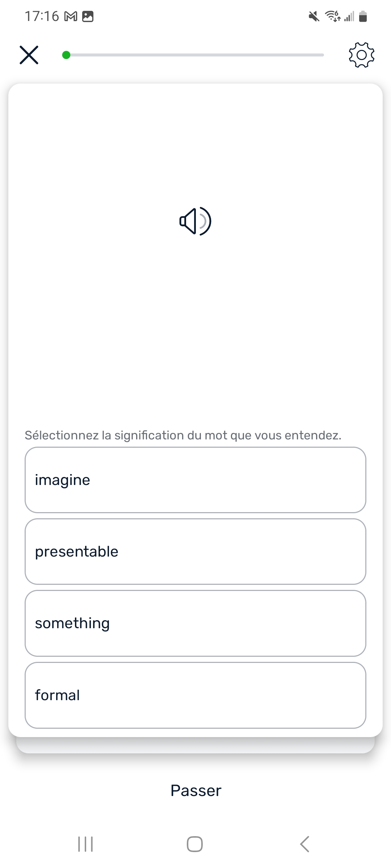
Task: Tap the battery status icon
Action: click(363, 16)
